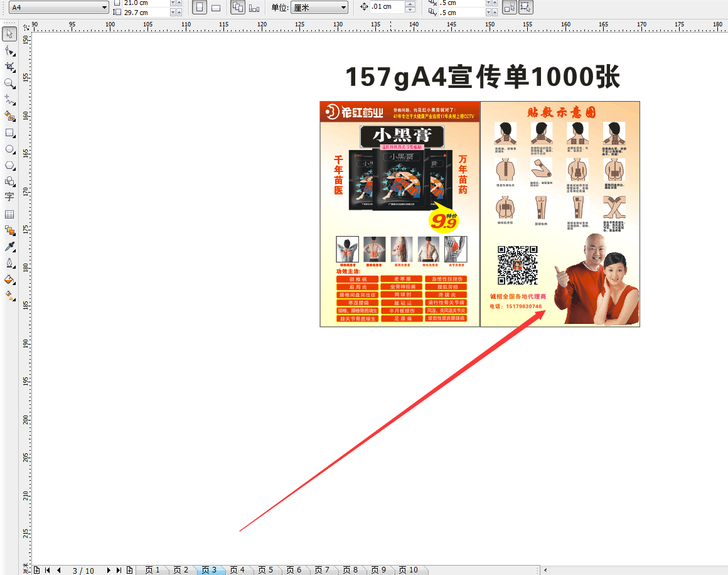Increase page height 29.7 cm spinner

coord(179,12)
